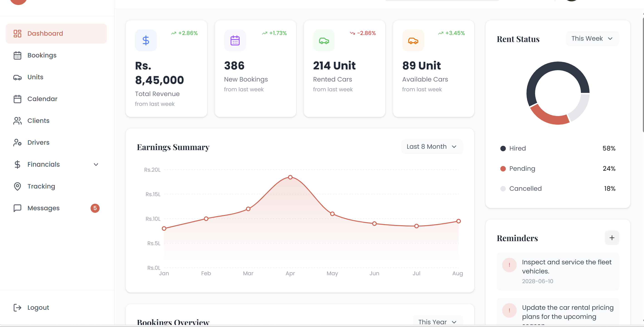
Task: Click the Messages chat bubble icon
Action: click(17, 208)
